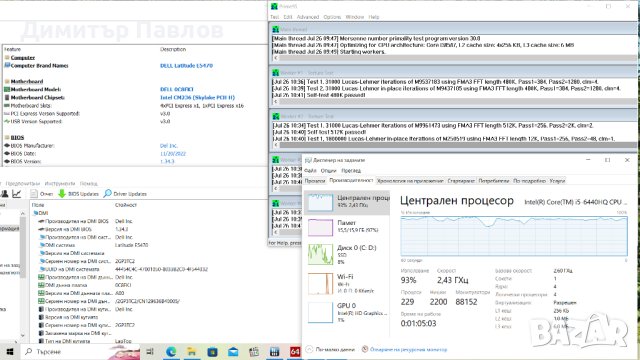Screen dimensions: 640x360
Task: Click the Main thread window icon in Prime95
Action: pyautogui.click(x=276, y=29)
